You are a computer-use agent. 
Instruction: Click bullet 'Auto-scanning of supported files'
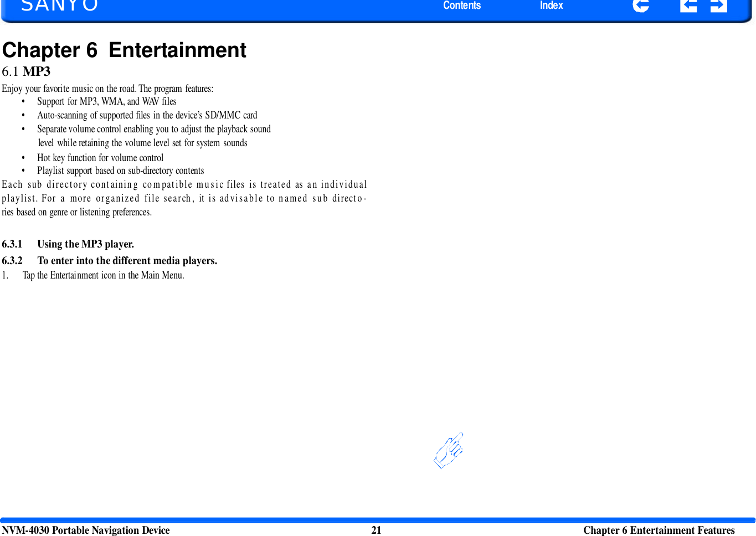[147, 115]
